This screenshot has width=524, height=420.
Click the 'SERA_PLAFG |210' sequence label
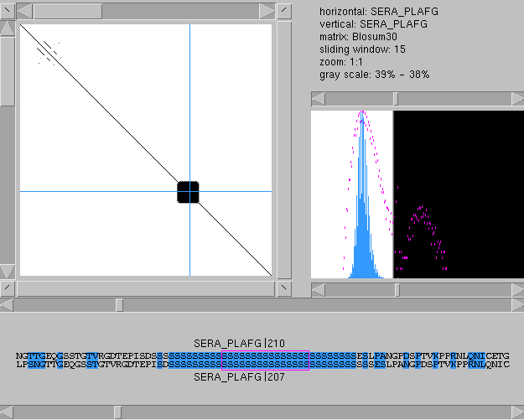(x=239, y=343)
